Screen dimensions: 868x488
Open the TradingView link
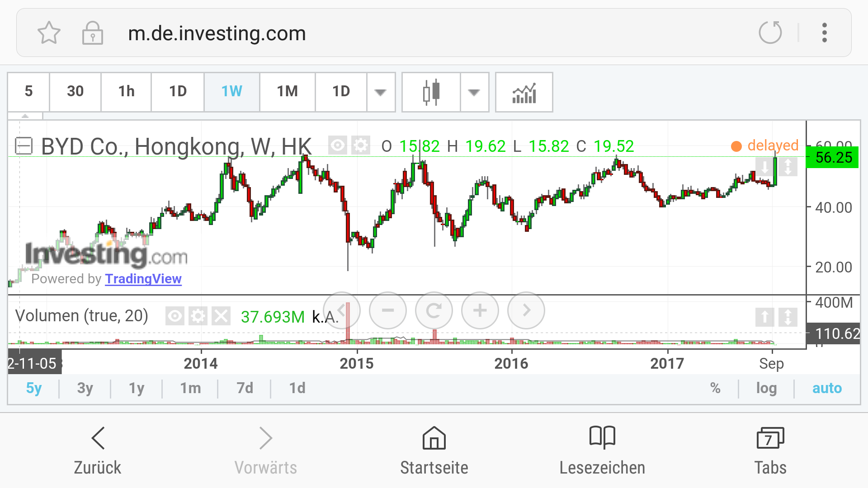[x=143, y=279]
